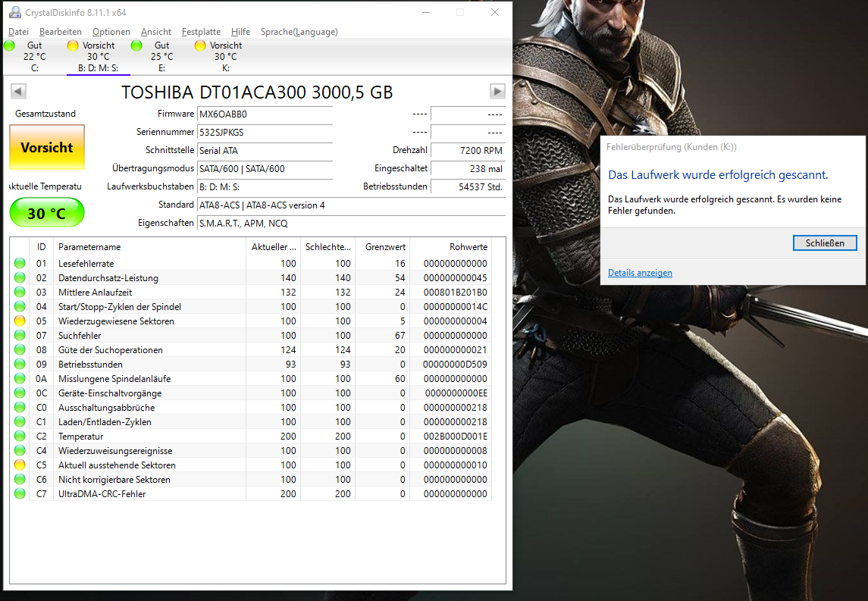Click the yellow dot for Aktuell ausstehende Sektoren
Image resolution: width=868 pixels, height=601 pixels.
[20, 465]
